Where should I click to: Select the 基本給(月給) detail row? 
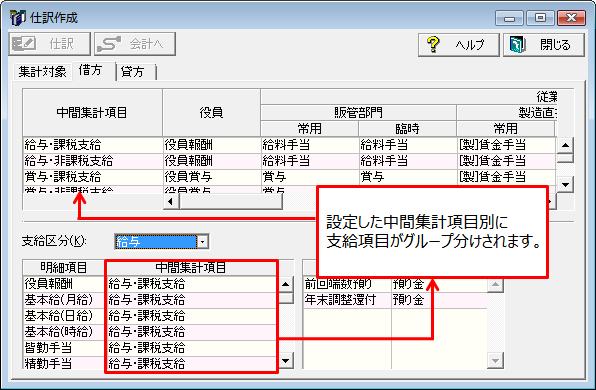click(150, 300)
